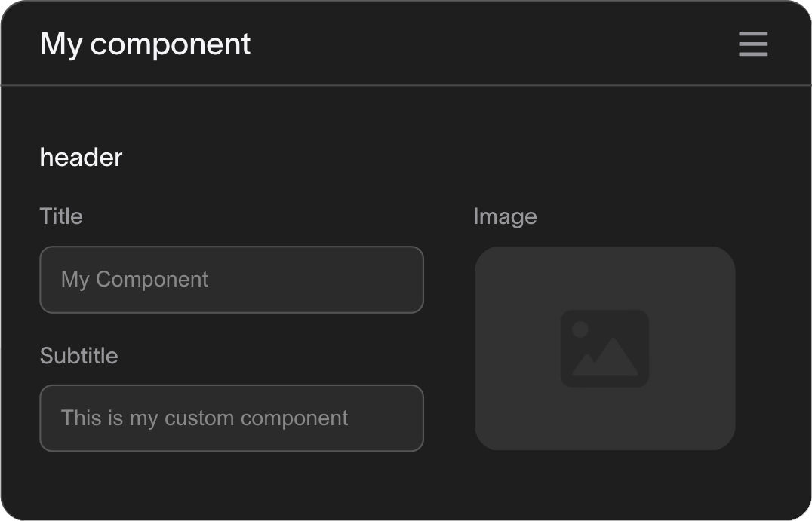812x521 pixels.
Task: Click the photo thumbnail icon in the upload area
Action: click(604, 348)
